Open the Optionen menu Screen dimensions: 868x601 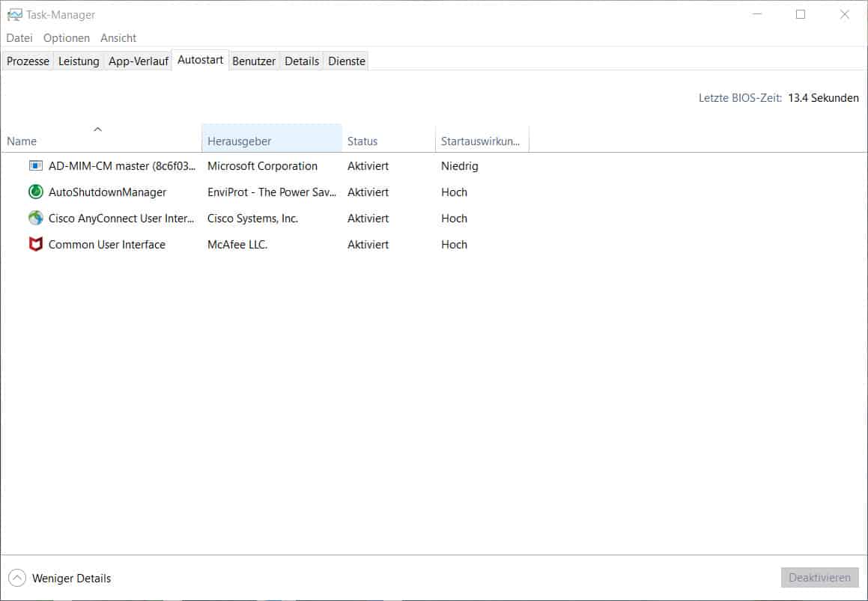click(67, 38)
